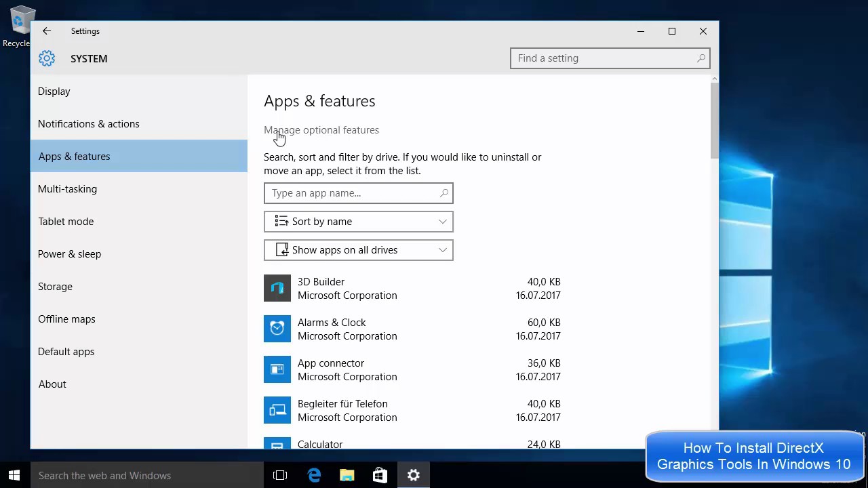The width and height of the screenshot is (868, 488).
Task: Open the About page
Action: pyautogui.click(x=139, y=384)
